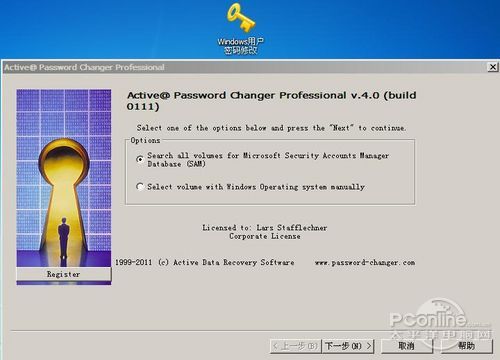Screen dimensions: 500x360
Task: Close the Password Changer dialog window
Action: (x=493, y=67)
